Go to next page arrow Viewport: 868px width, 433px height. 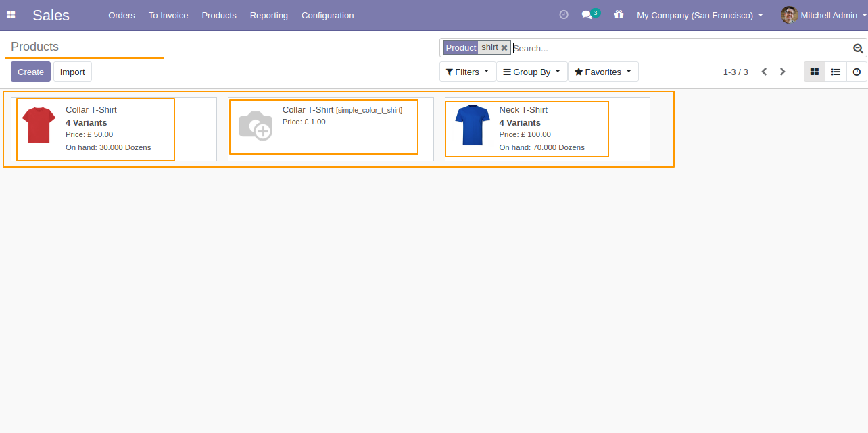pos(783,72)
